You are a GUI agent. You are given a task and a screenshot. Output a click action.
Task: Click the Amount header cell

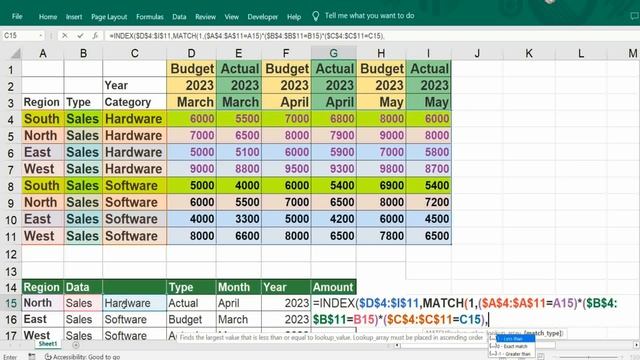tap(333, 287)
